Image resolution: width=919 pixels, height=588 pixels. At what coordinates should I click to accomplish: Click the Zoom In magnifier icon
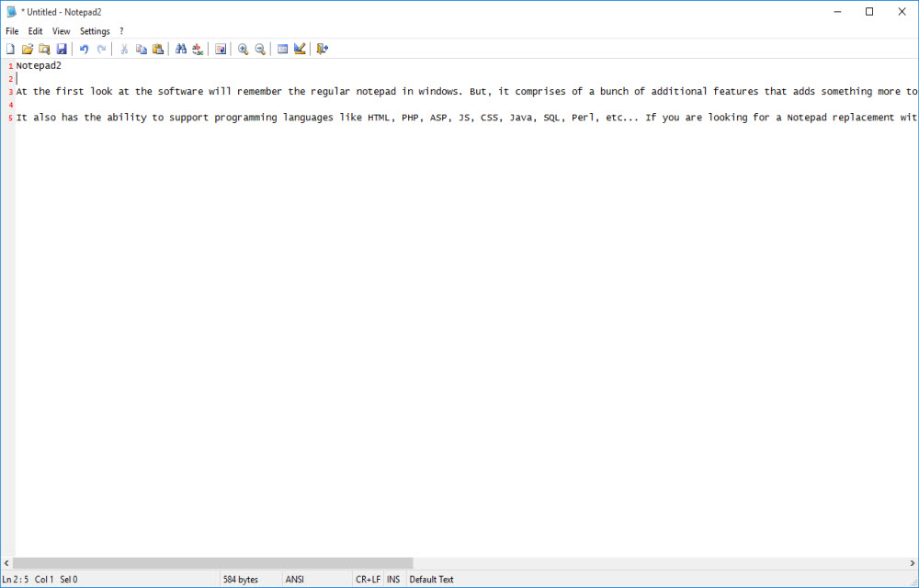click(244, 50)
